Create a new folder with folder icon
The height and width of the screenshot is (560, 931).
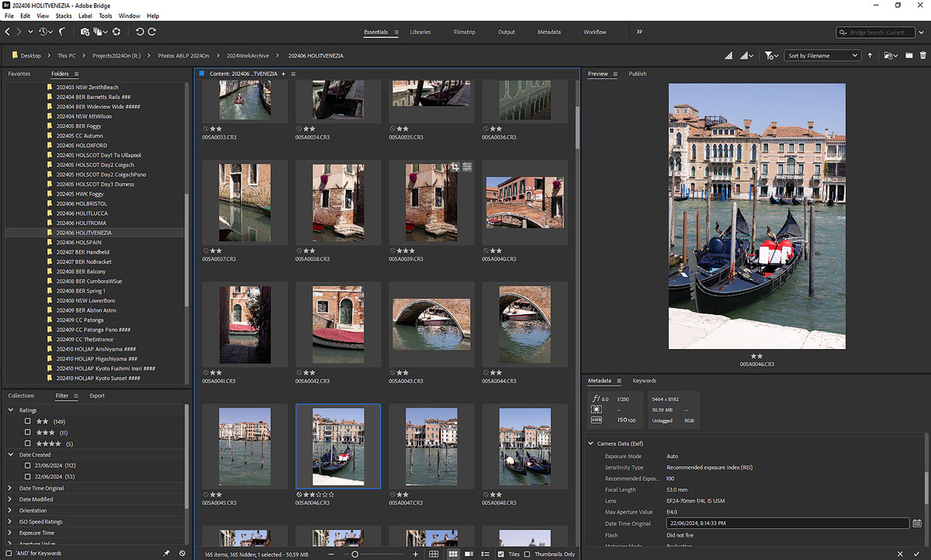907,56
